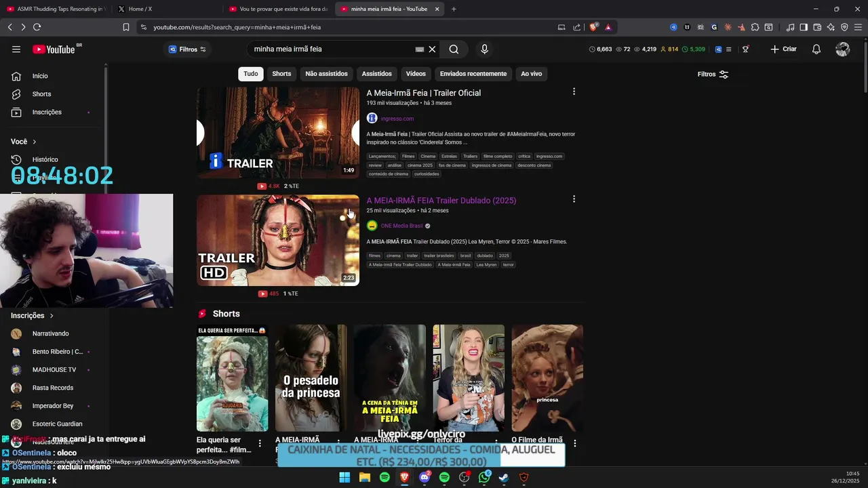Bookmark this page in address bar

[126, 27]
